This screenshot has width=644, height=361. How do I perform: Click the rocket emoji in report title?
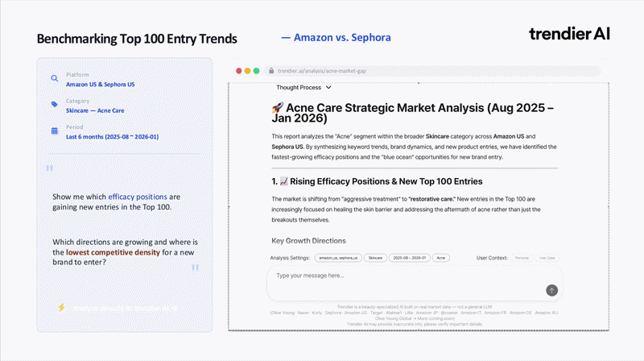[x=279, y=107]
